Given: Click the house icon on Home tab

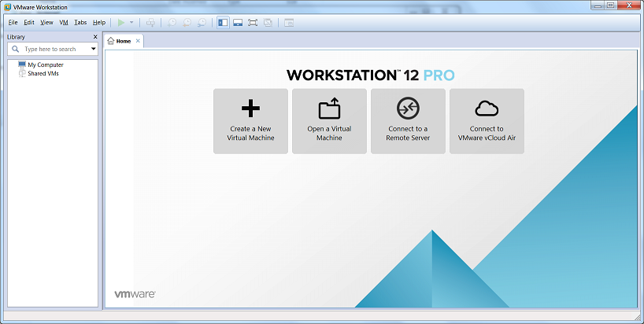Looking at the screenshot, I should (x=110, y=41).
